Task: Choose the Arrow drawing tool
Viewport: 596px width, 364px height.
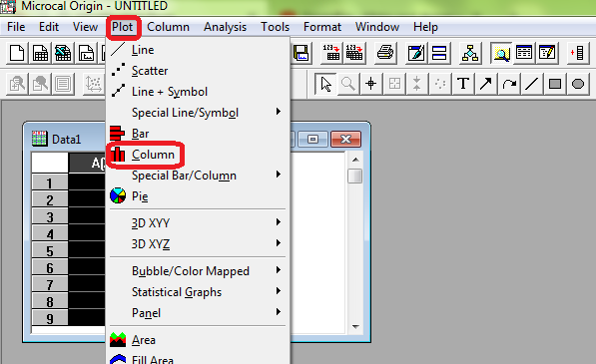Action: click(x=486, y=84)
